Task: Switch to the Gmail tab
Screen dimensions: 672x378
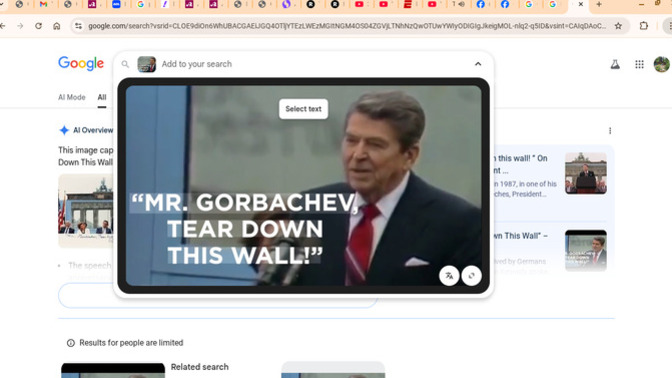Action: point(43,4)
